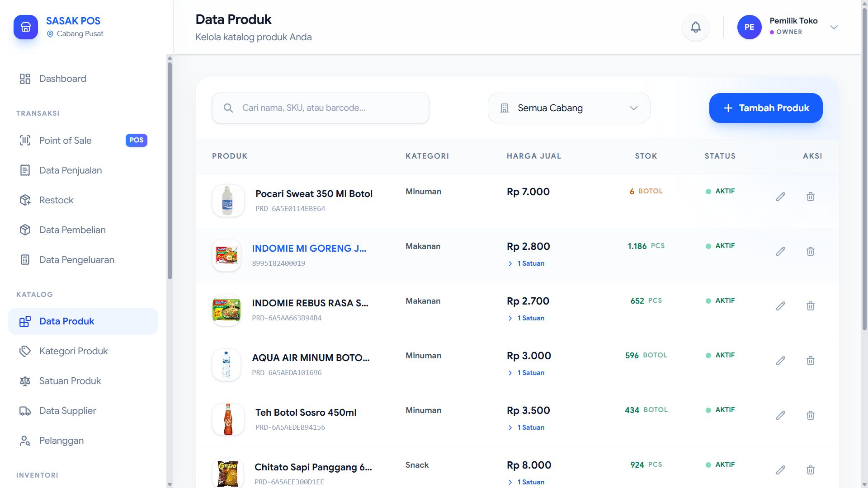Click the Restock box icon
868x488 pixels.
pos(25,200)
